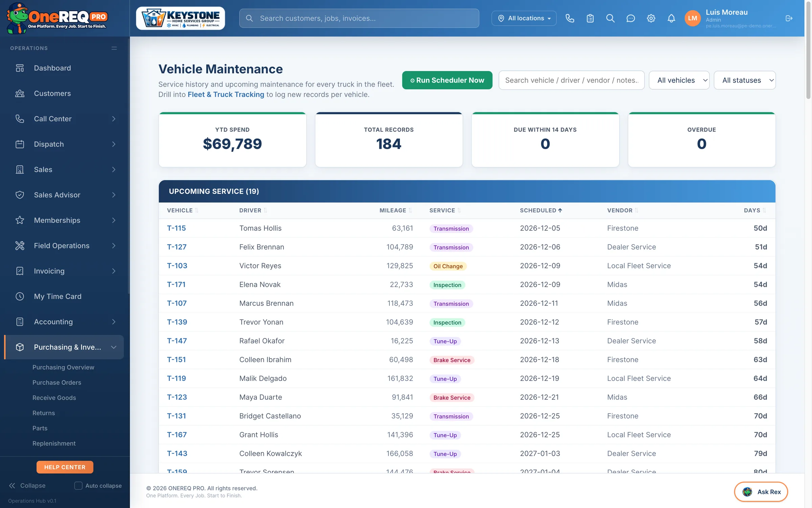Collapse the Purchasing & Inventory menu
Screen dimensions: 812x508
point(64,347)
